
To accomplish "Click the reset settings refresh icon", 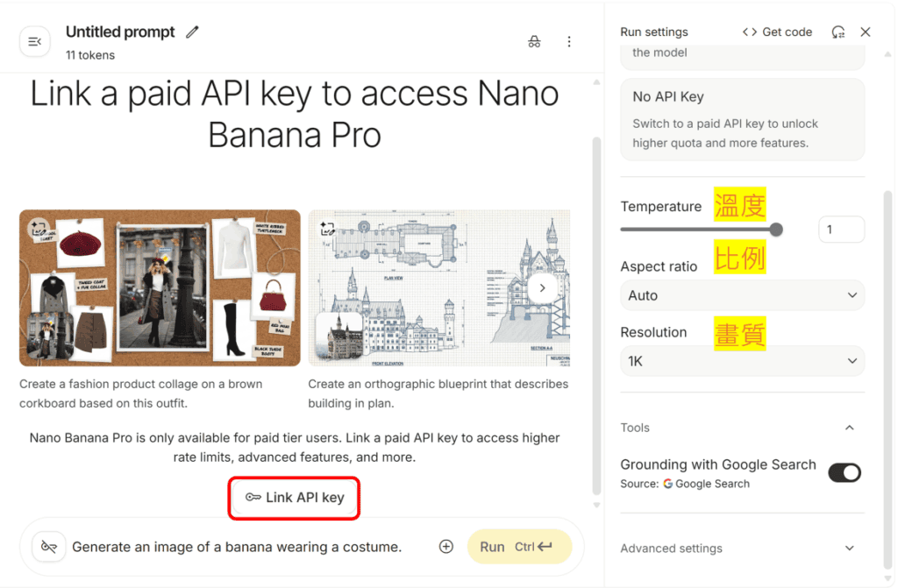I will 838,32.
